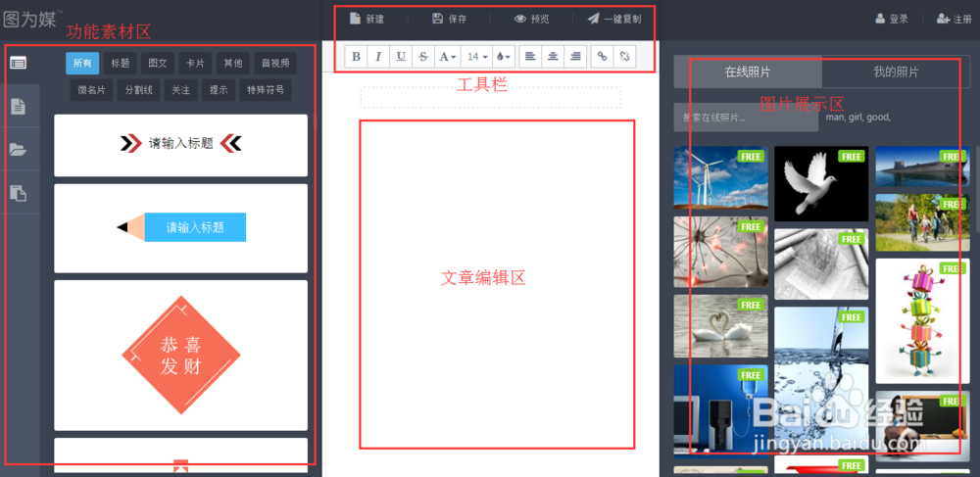This screenshot has width=980, height=477.
Task: Select the 标题 category filter
Action: coord(120,63)
